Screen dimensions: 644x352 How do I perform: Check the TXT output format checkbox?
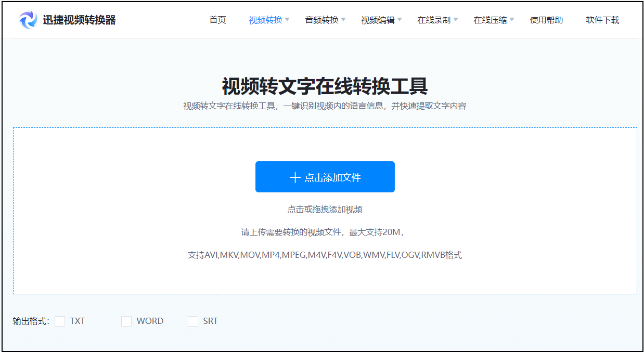(x=60, y=321)
